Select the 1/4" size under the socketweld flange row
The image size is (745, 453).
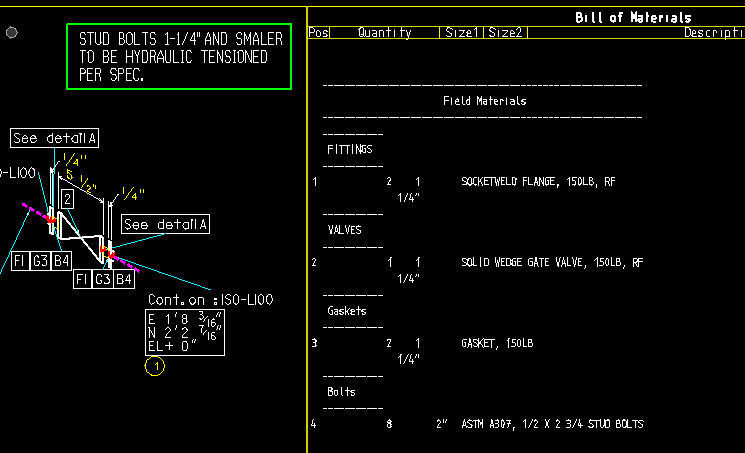(x=409, y=198)
